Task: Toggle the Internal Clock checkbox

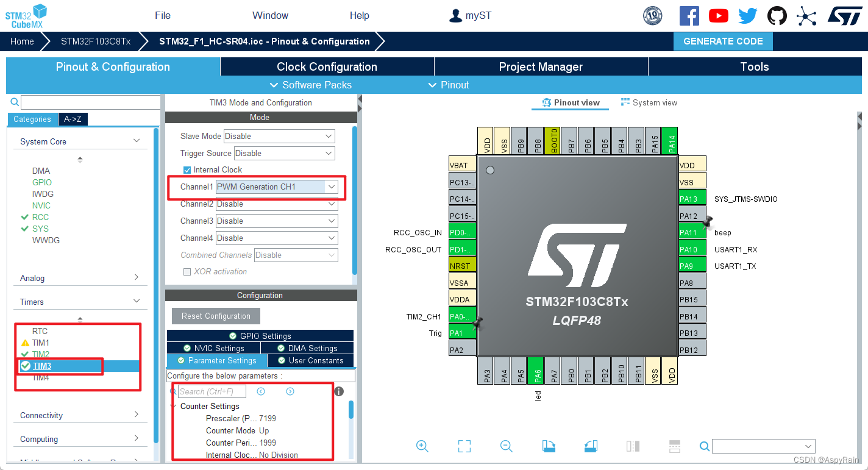Action: (x=187, y=170)
